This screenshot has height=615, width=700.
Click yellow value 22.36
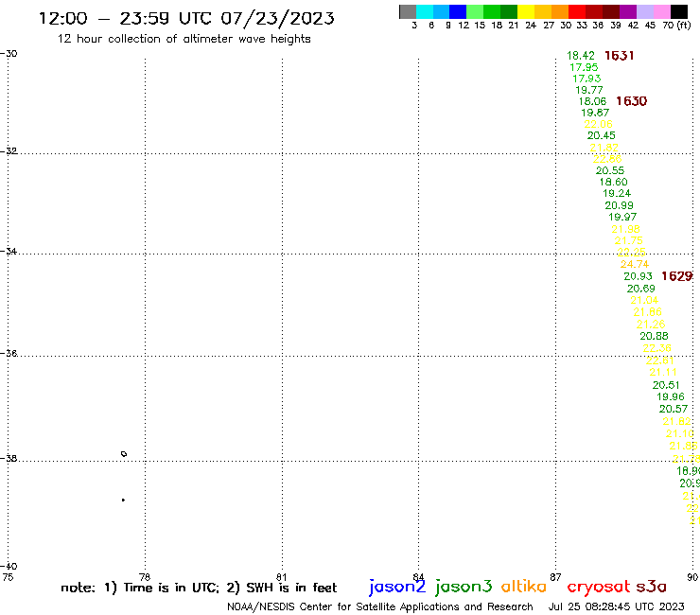pyautogui.click(x=656, y=348)
